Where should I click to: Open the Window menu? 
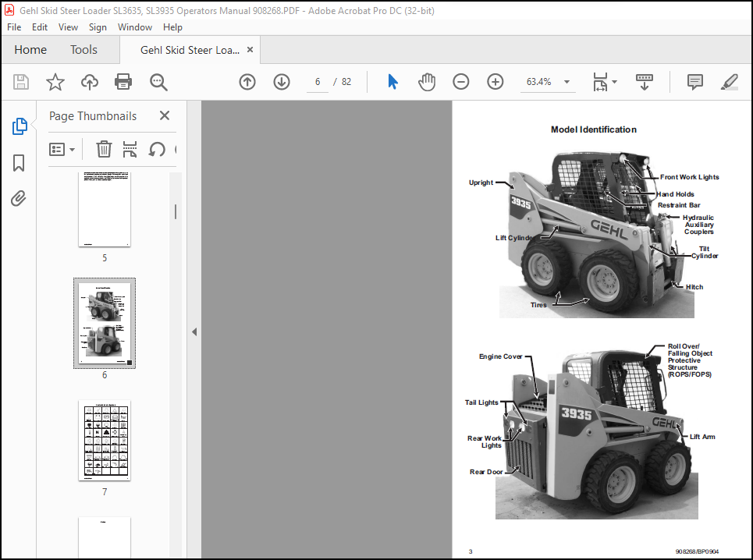135,27
